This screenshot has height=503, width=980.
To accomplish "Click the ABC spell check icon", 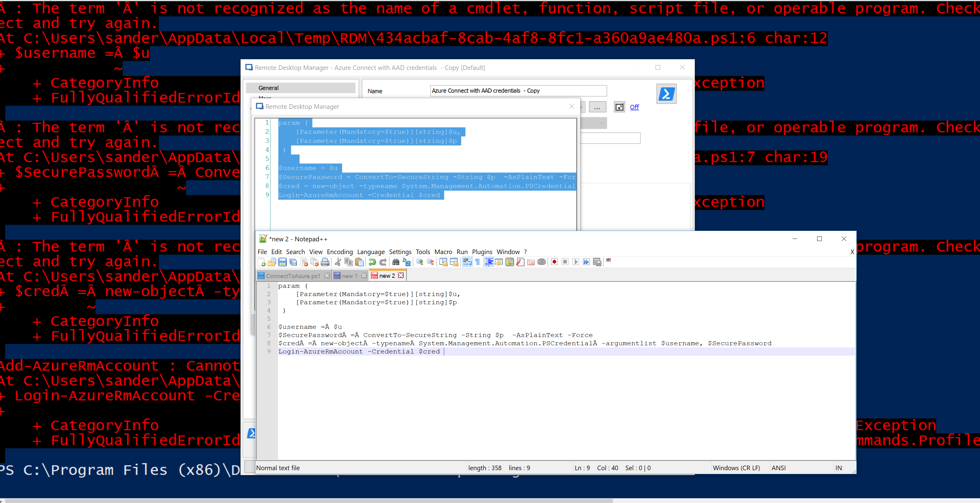I will (609, 260).
